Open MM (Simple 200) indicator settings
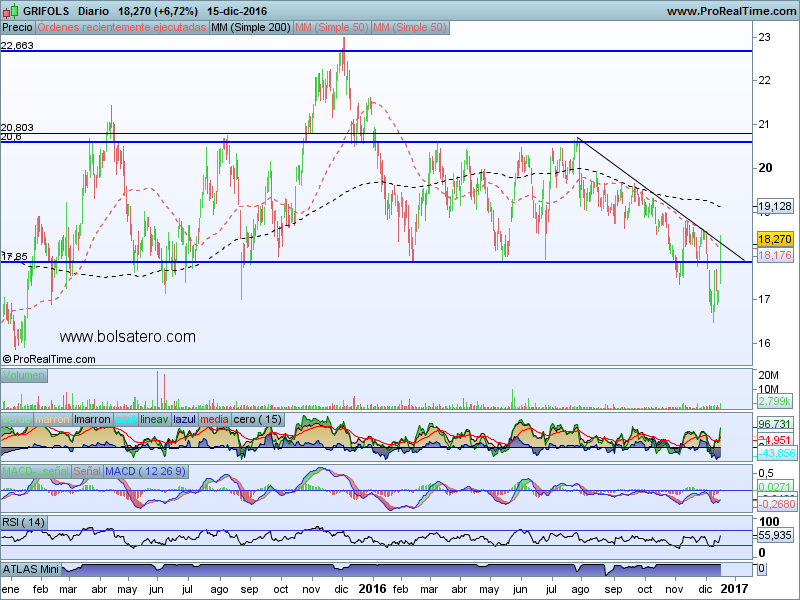 point(251,27)
